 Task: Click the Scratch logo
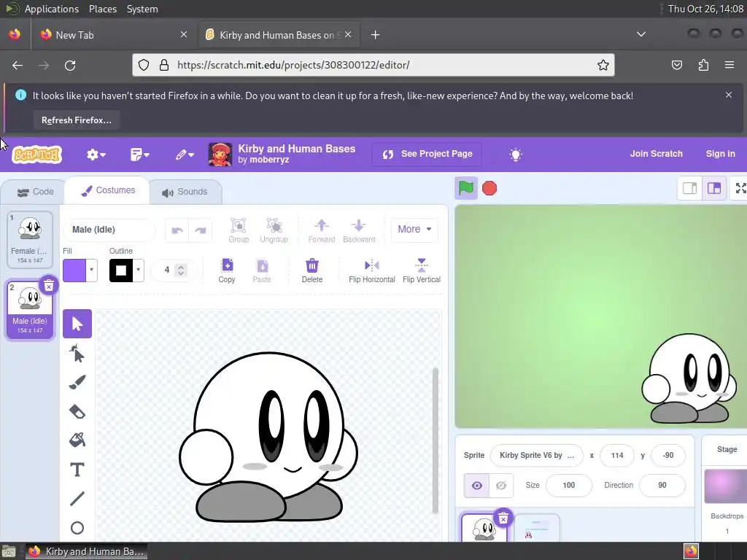pos(36,155)
